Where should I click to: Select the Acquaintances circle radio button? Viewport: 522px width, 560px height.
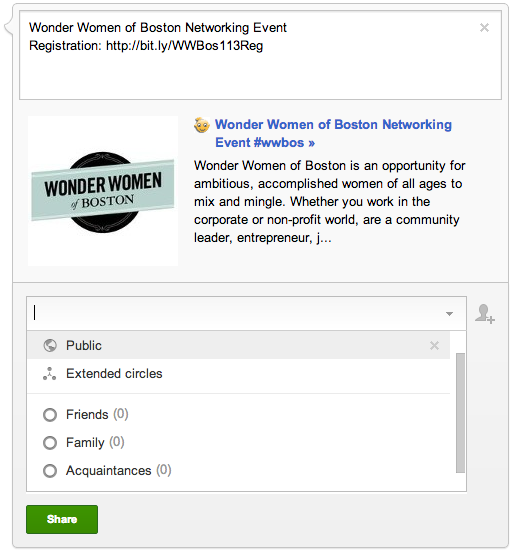point(50,471)
